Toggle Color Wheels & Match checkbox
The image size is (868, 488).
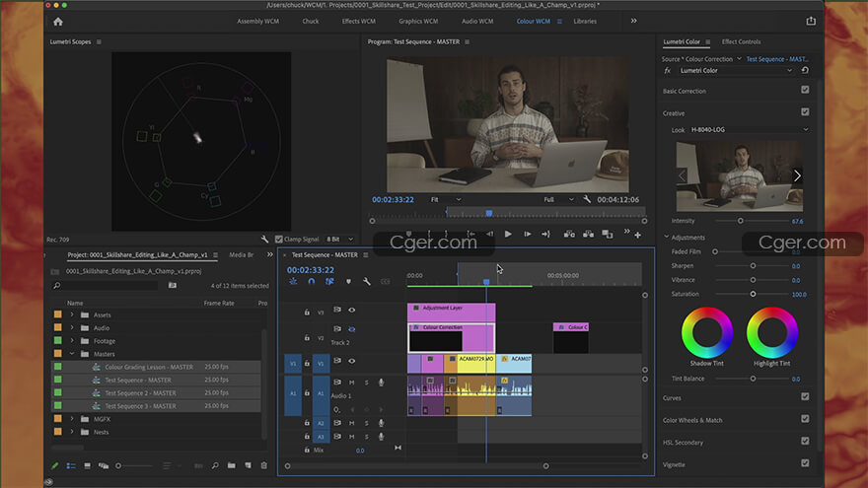click(805, 419)
